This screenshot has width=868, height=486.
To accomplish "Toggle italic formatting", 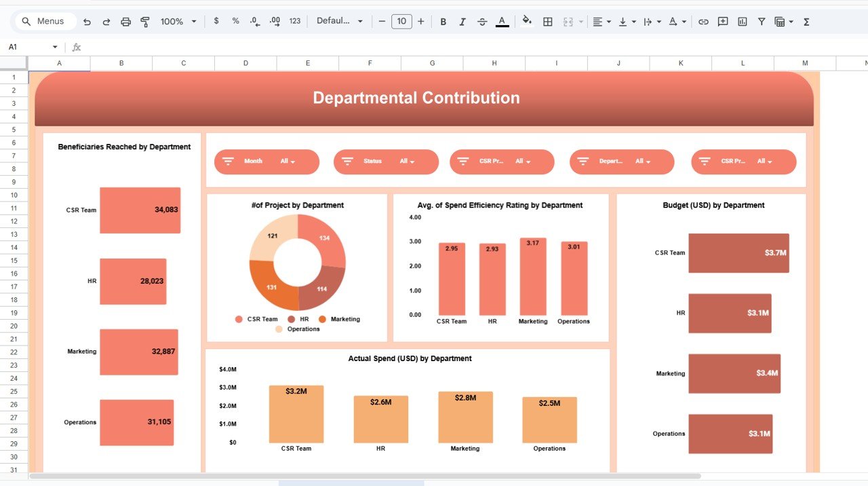I will (x=462, y=22).
